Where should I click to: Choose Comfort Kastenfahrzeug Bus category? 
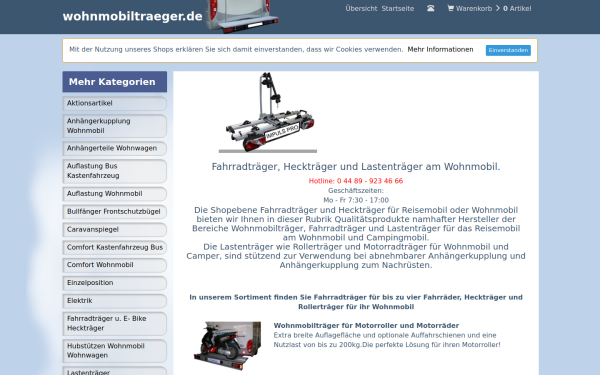tap(114, 248)
